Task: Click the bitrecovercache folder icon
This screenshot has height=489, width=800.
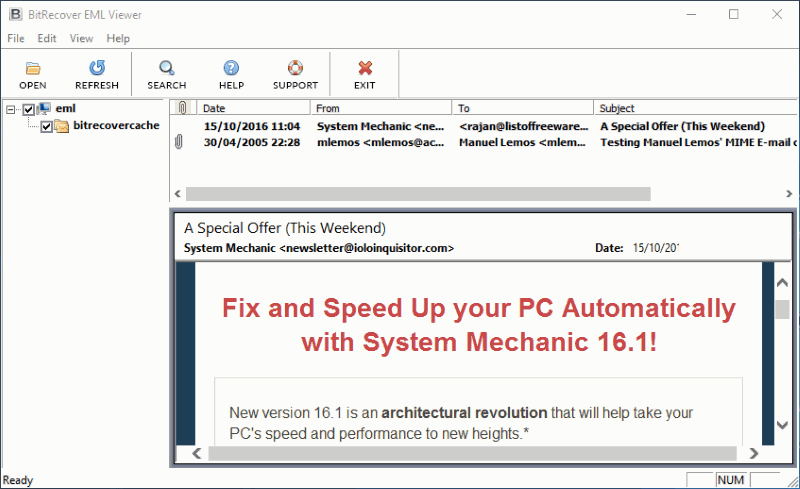Action: click(62, 126)
